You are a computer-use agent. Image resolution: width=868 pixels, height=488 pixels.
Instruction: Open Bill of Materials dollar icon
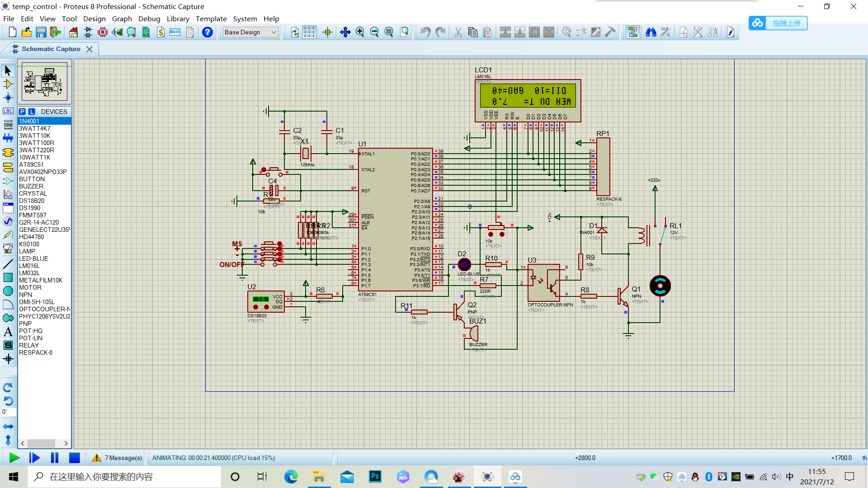[x=160, y=32]
